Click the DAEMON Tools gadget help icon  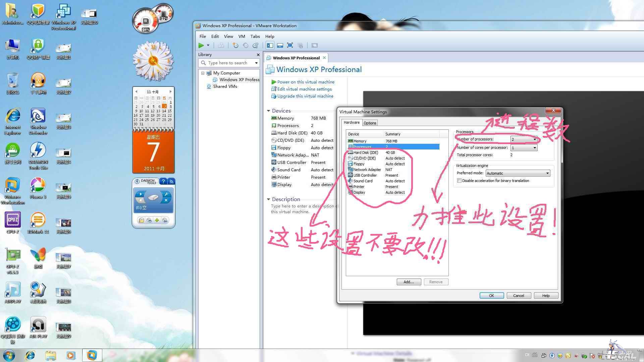coord(163,182)
